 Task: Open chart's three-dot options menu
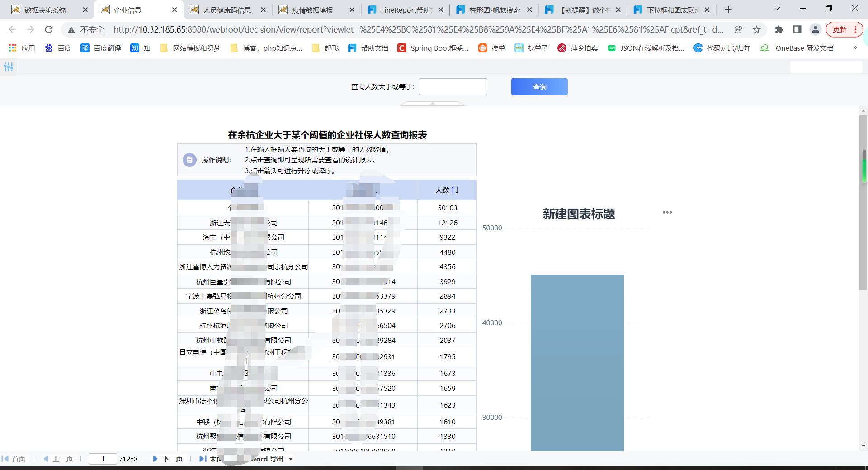tap(667, 212)
